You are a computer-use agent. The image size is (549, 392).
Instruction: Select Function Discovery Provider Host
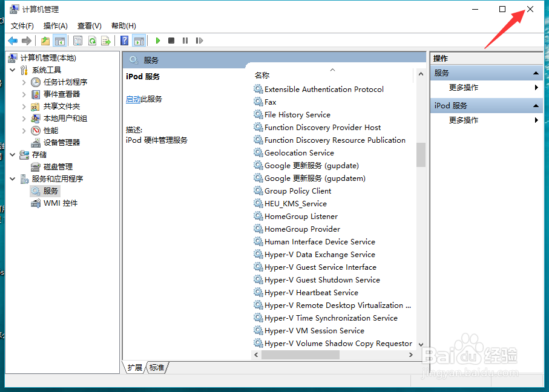(323, 128)
